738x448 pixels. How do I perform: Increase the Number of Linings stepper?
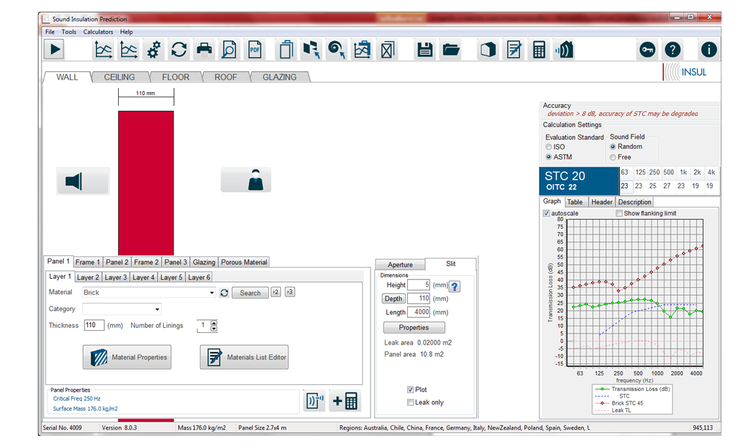(x=213, y=322)
